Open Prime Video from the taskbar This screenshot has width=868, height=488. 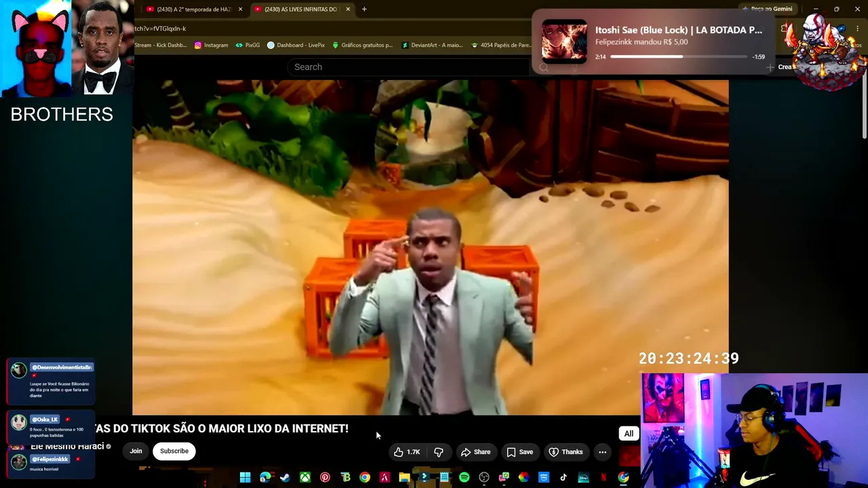pyautogui.click(x=543, y=477)
